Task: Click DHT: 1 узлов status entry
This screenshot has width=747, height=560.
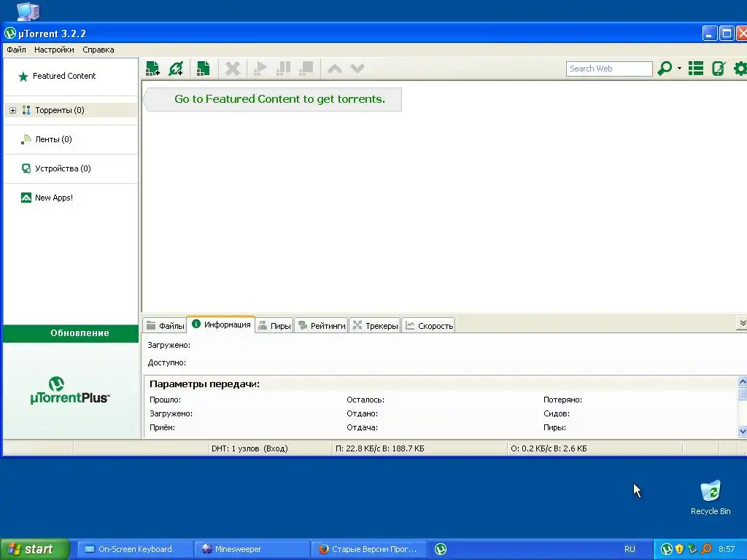Action: pos(249,448)
